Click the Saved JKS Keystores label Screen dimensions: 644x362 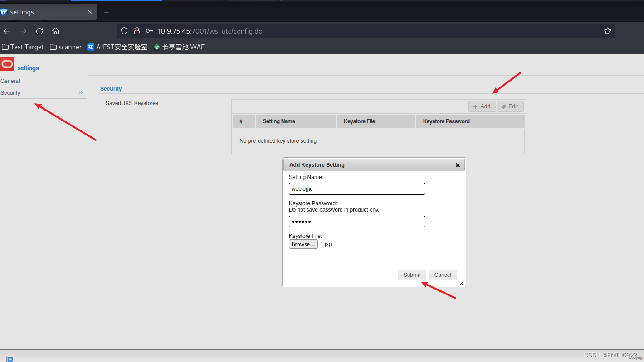132,103
